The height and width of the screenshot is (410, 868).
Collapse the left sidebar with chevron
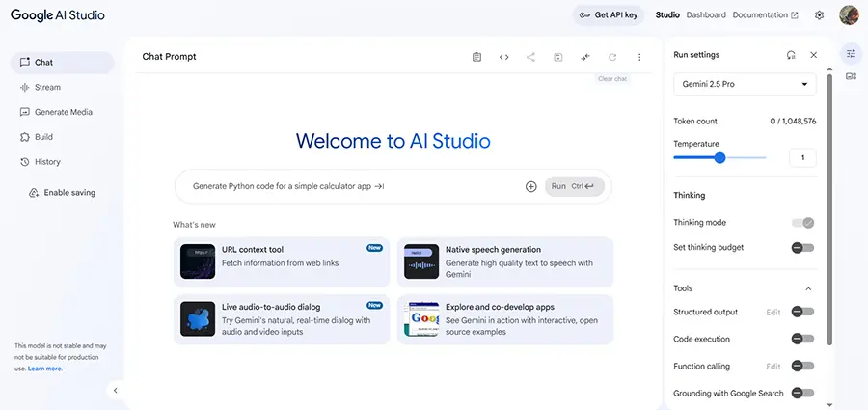(x=115, y=390)
